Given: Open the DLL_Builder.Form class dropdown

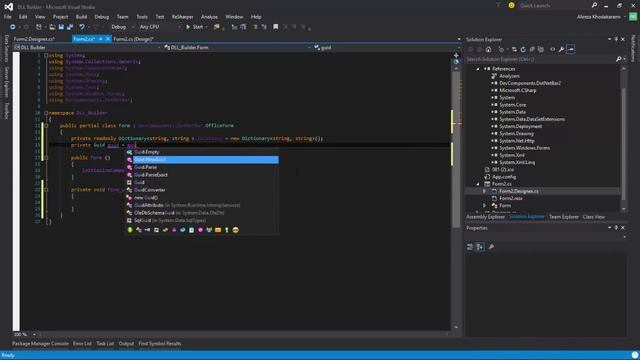Looking at the screenshot, I should tap(237, 48).
